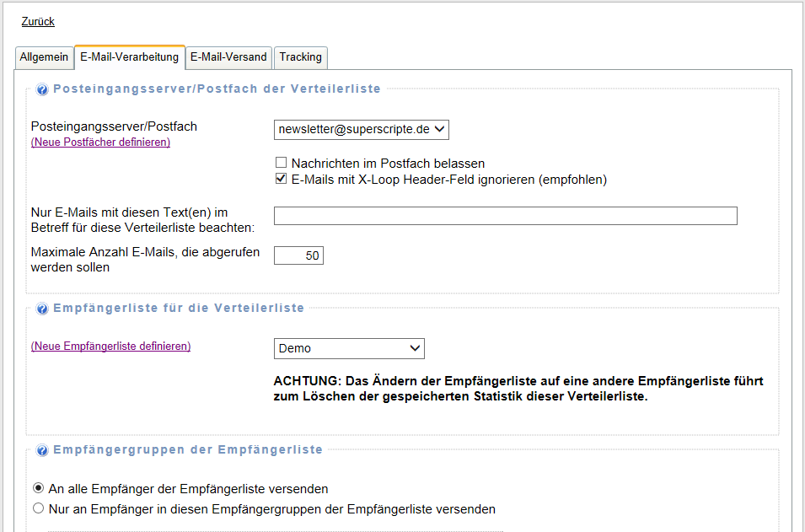This screenshot has height=532, width=805.
Task: Expand the Demo recipient list dropdown
Action: click(349, 348)
